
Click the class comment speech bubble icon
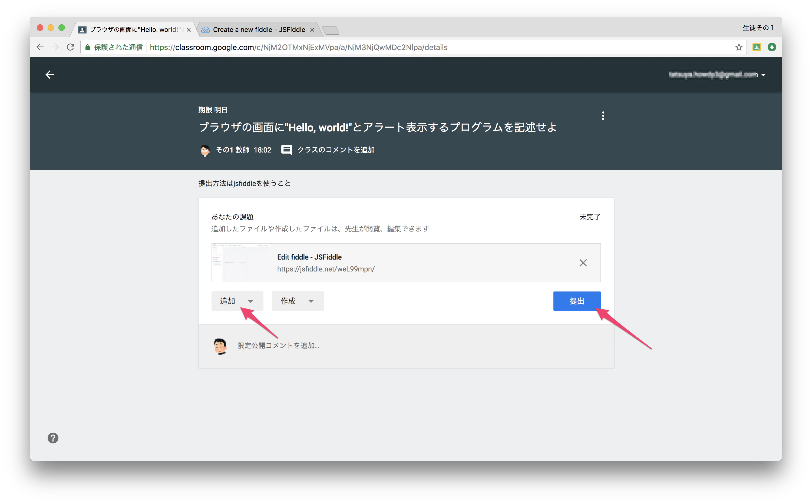pos(286,150)
